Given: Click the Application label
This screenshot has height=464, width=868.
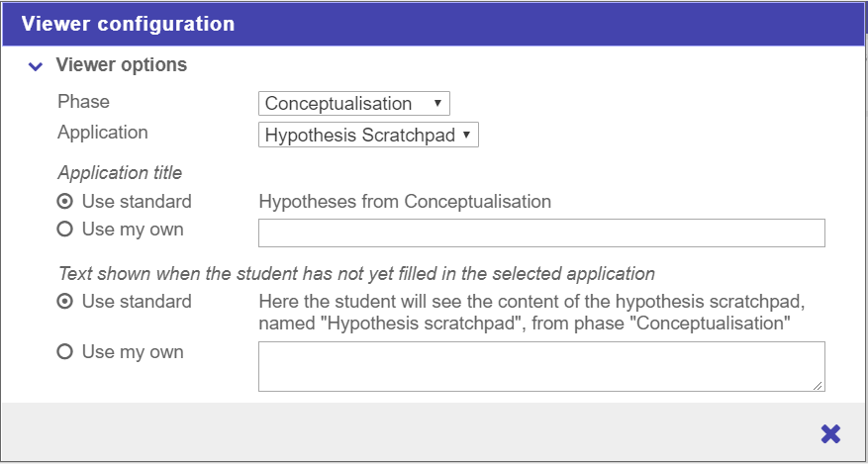Looking at the screenshot, I should (103, 133).
